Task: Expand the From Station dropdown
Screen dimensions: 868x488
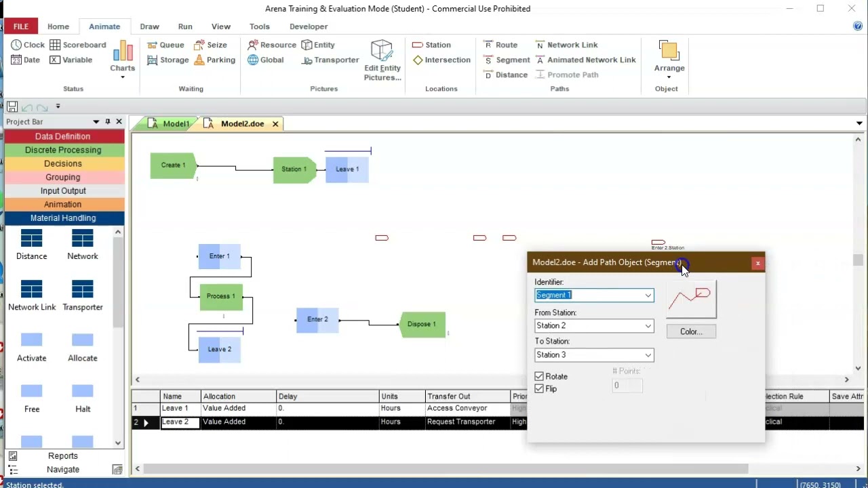Action: 648,326
